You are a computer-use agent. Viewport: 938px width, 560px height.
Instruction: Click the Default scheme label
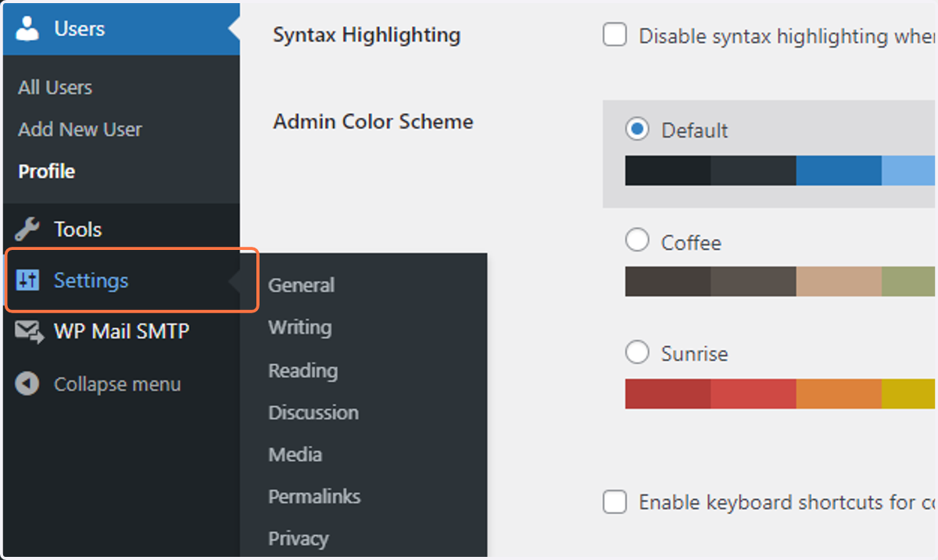694,130
